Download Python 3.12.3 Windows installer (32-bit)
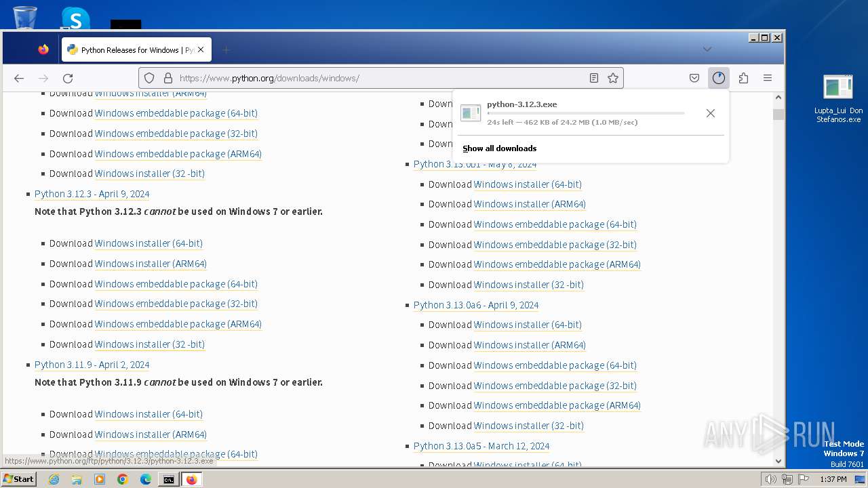Viewport: 868px width, 488px height. click(150, 344)
